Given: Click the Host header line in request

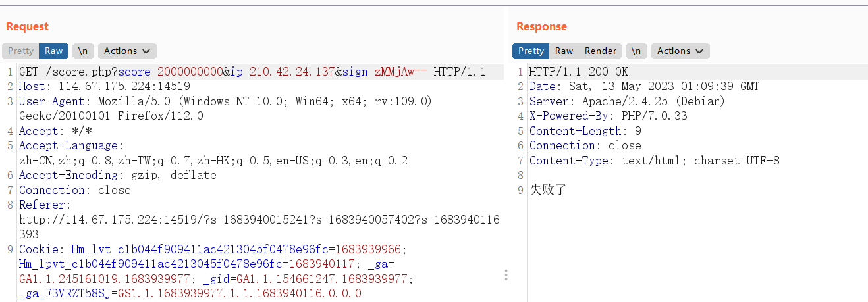Looking at the screenshot, I should click(x=105, y=87).
